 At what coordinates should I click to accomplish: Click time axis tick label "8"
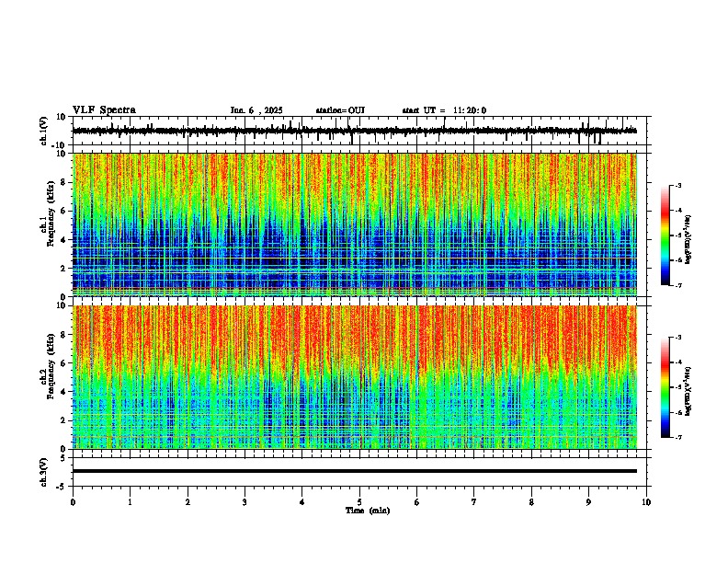tap(531, 502)
